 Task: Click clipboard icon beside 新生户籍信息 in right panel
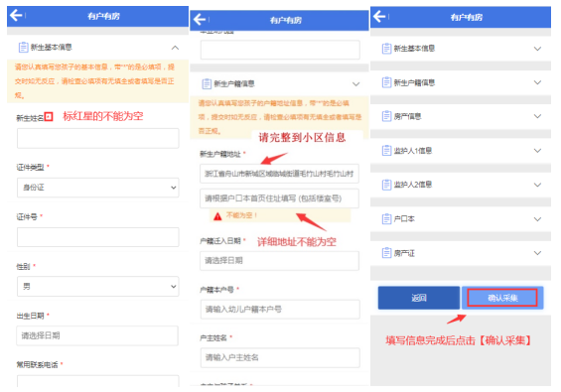coord(386,82)
